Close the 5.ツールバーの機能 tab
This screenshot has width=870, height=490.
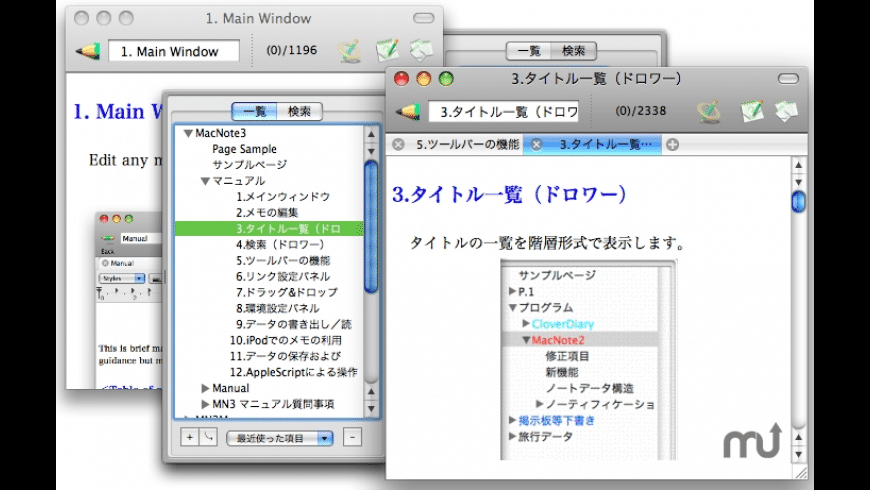click(398, 145)
